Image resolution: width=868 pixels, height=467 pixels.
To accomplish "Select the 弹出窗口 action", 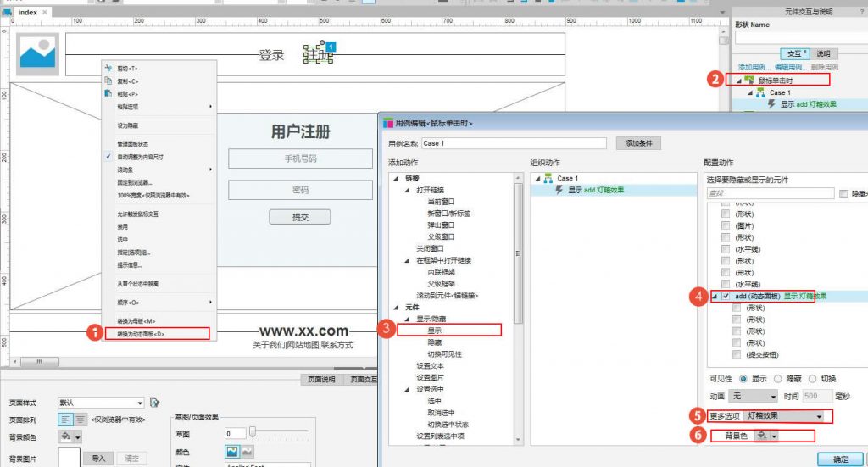I will 441,225.
